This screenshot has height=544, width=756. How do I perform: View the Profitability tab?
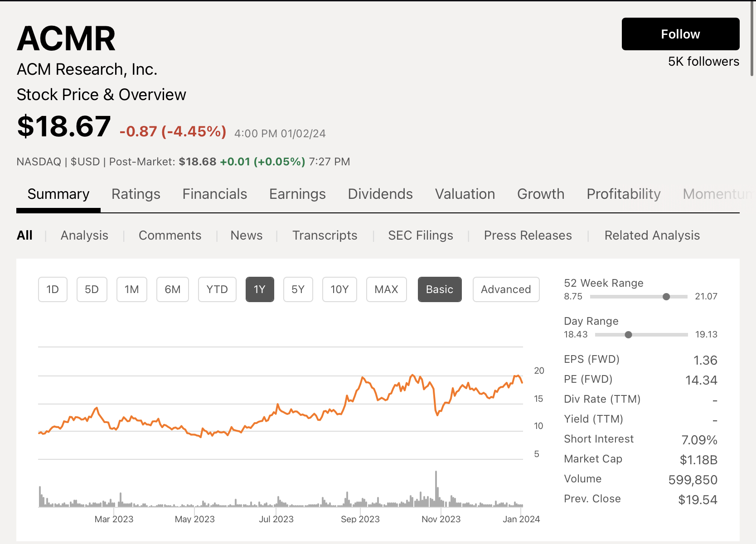tap(624, 194)
